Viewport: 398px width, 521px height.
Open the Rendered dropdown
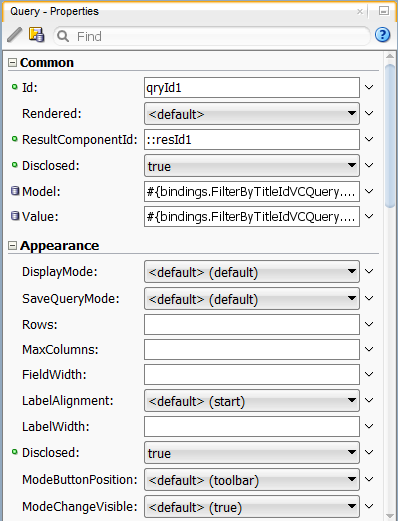click(252, 114)
